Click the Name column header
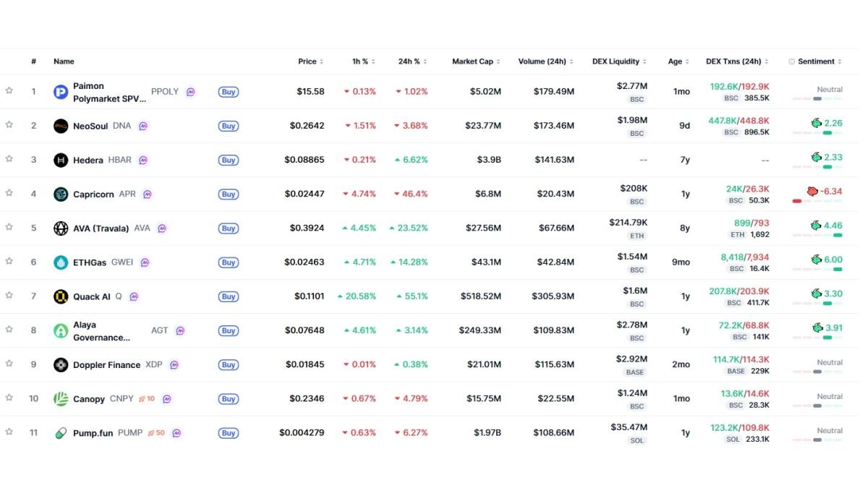The height and width of the screenshot is (488, 868). point(64,61)
